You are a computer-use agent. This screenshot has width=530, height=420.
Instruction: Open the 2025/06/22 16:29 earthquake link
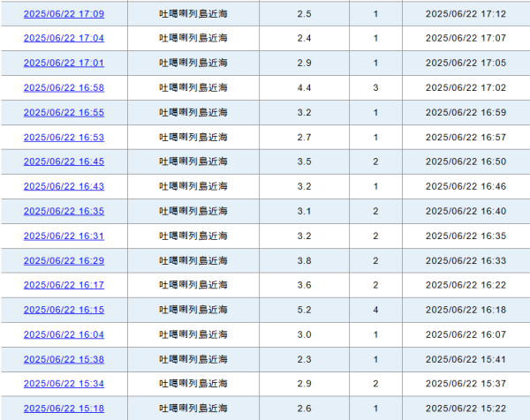[64, 261]
